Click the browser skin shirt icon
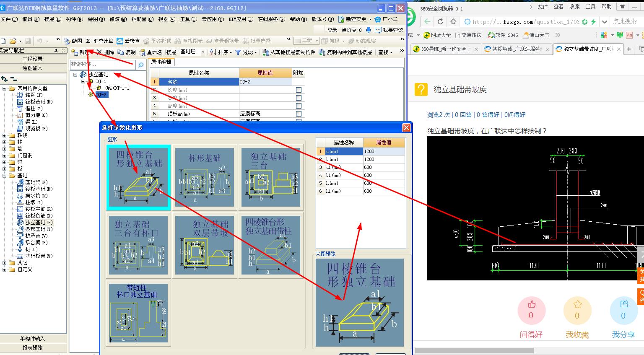The width and height of the screenshot is (644, 355). [x=622, y=7]
